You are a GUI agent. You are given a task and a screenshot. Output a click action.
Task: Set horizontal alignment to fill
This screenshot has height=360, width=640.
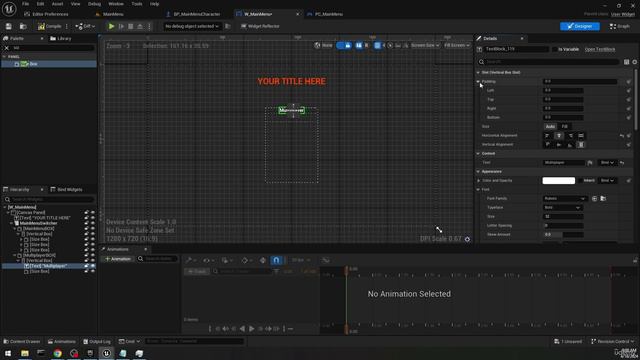(x=581, y=136)
